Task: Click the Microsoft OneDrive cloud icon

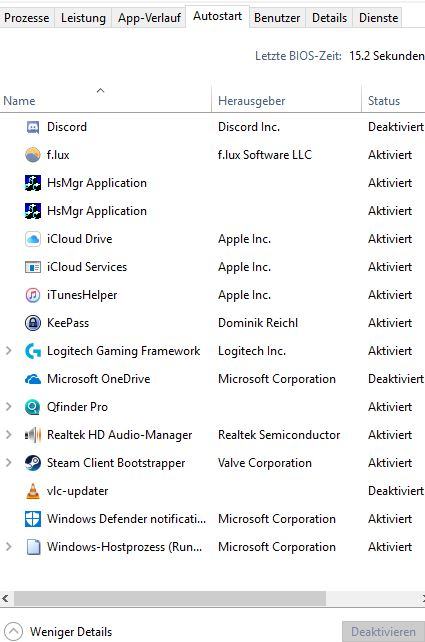Action: (x=33, y=379)
